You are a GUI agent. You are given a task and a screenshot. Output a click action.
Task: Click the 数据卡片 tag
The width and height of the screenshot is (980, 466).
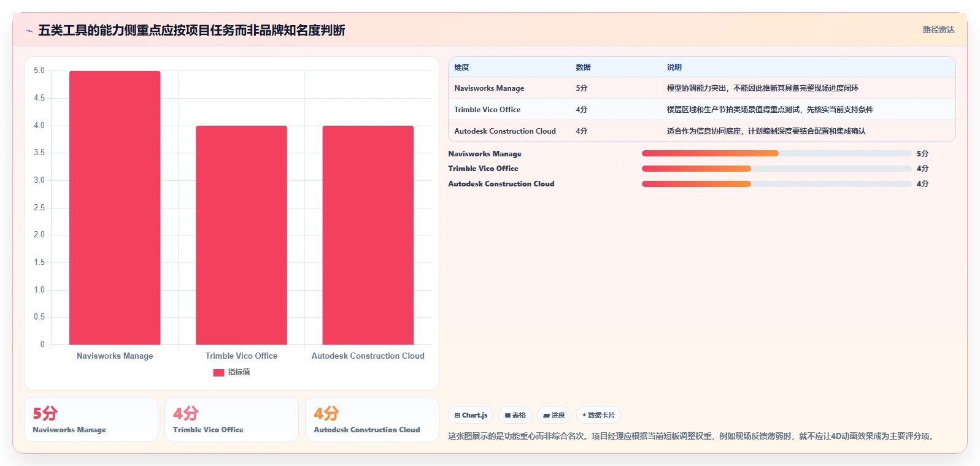[598, 415]
